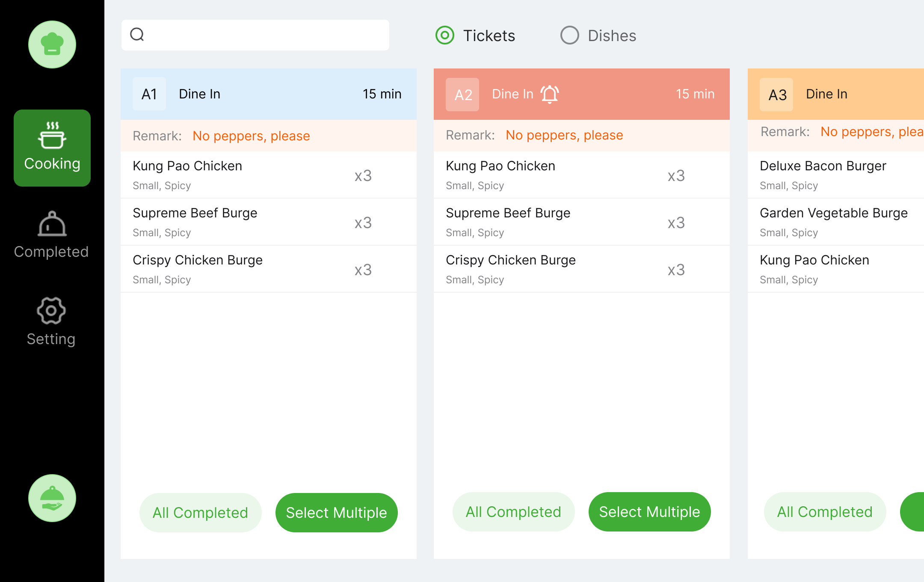This screenshot has width=924, height=582.
Task: Click the No peppers remark on ticket A2
Action: click(565, 135)
